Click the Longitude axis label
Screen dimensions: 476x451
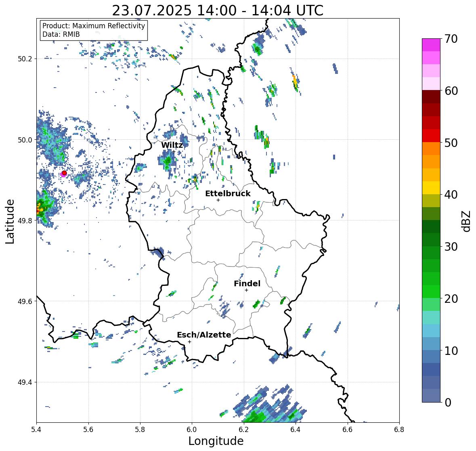pyautogui.click(x=216, y=441)
